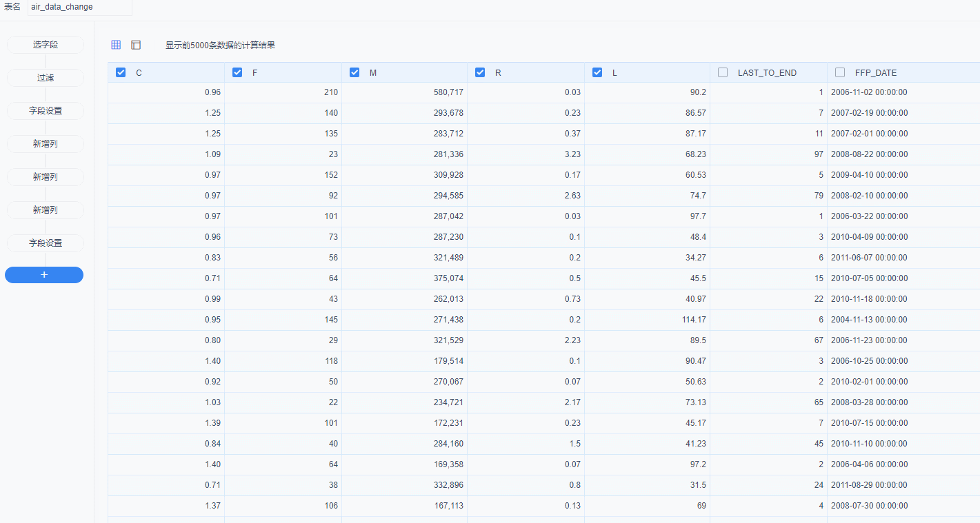This screenshot has width=980, height=523.
Task: Check the FFP_DATE column checkbox
Action: pyautogui.click(x=840, y=72)
